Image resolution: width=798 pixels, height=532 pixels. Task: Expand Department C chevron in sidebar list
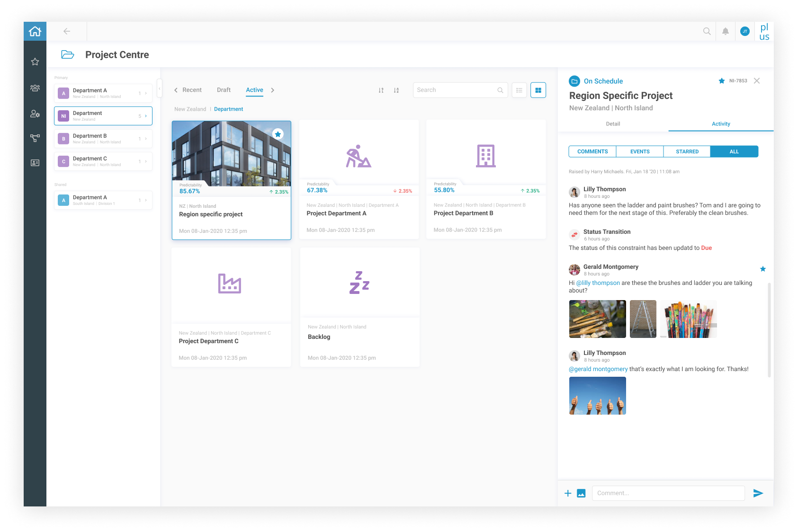145,161
